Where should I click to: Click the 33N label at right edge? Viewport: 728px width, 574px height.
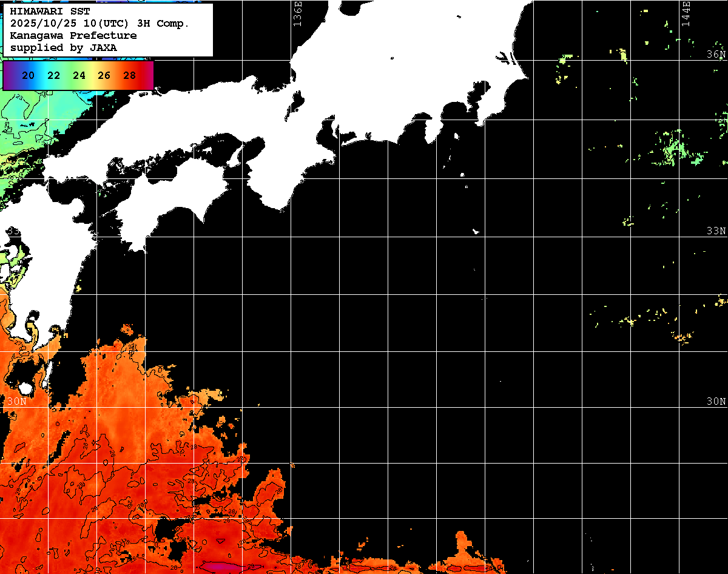[716, 231]
